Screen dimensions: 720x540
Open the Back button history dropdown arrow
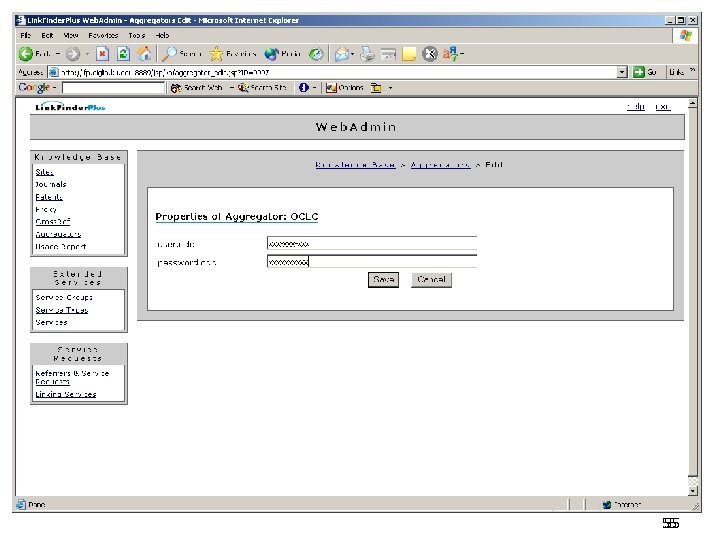pyautogui.click(x=58, y=54)
